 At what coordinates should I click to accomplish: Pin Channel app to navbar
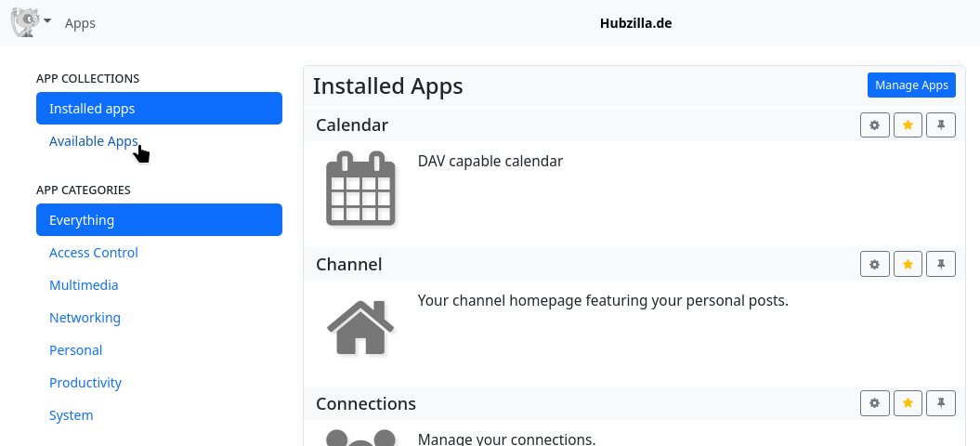941,265
